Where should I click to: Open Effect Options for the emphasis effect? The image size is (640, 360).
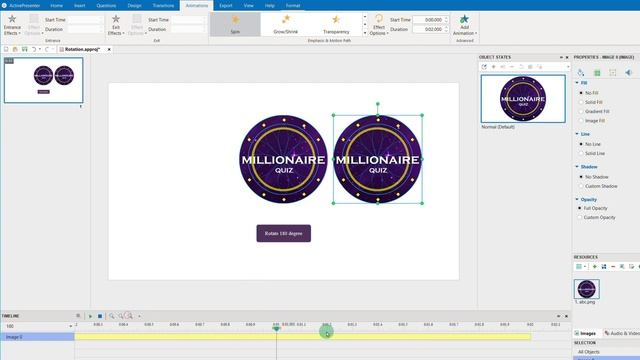[379, 25]
